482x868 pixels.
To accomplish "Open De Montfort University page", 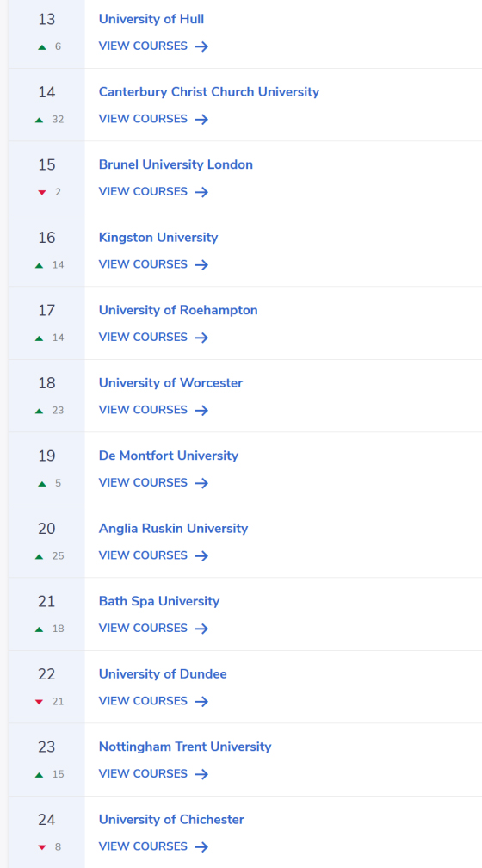I will [168, 456].
